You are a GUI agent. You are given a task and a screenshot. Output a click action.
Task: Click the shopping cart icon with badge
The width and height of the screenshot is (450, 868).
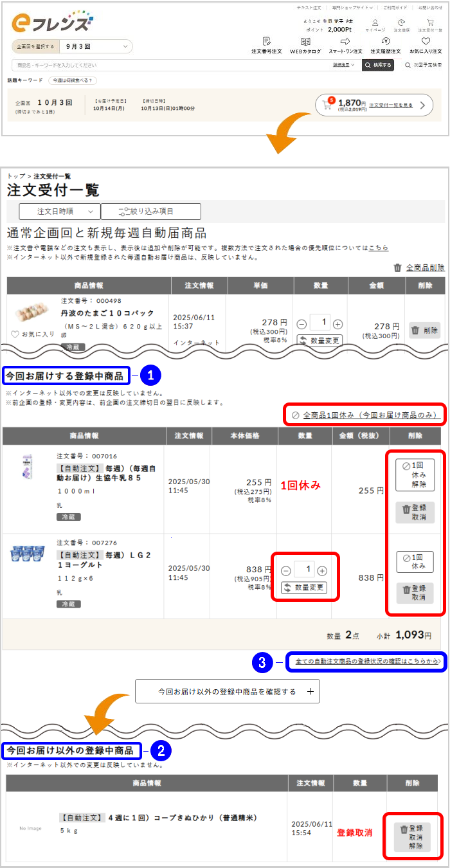tap(328, 105)
